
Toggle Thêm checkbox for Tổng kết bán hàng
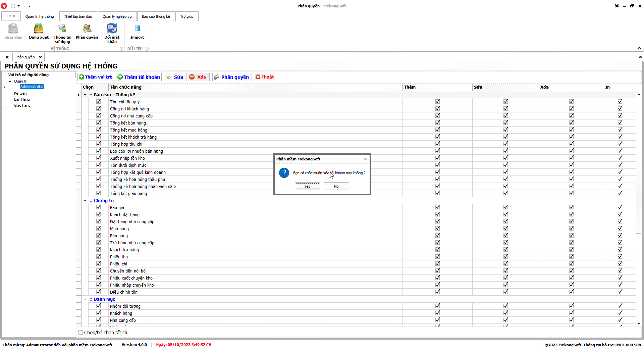click(438, 122)
